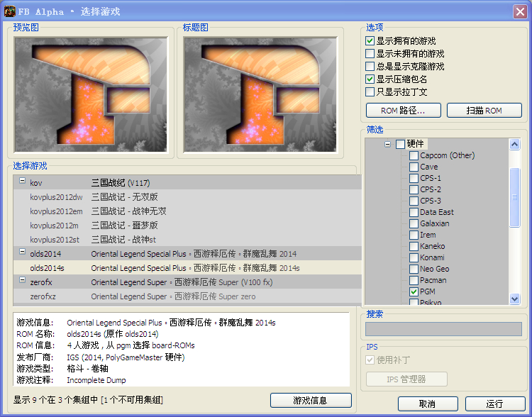This screenshot has width=532, height=417.
Task: Click the olds2014s (原作 olds2014) ROM name text
Action: (x=113, y=334)
